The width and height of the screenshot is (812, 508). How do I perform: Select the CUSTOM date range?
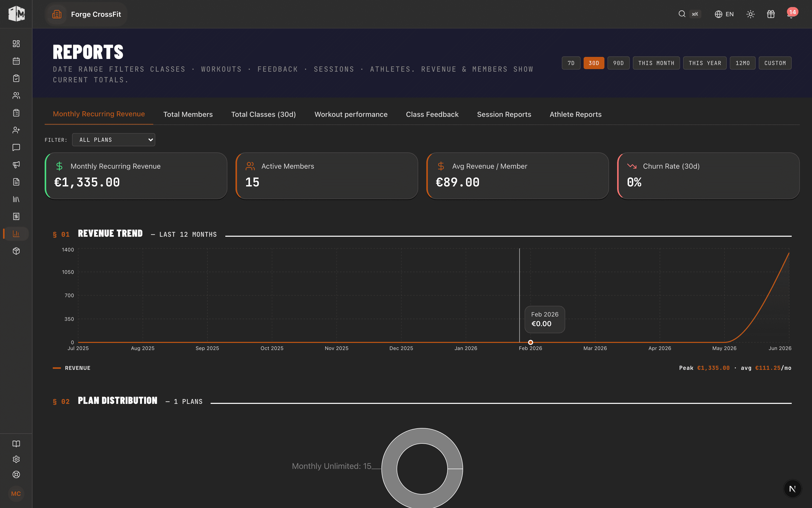click(775, 63)
